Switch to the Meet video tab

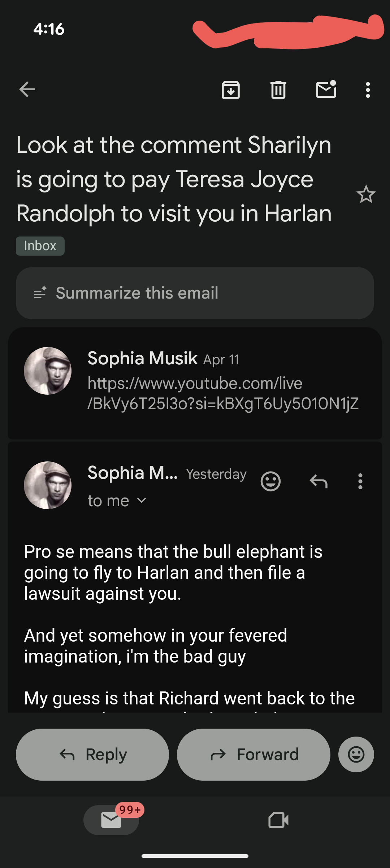(278, 820)
